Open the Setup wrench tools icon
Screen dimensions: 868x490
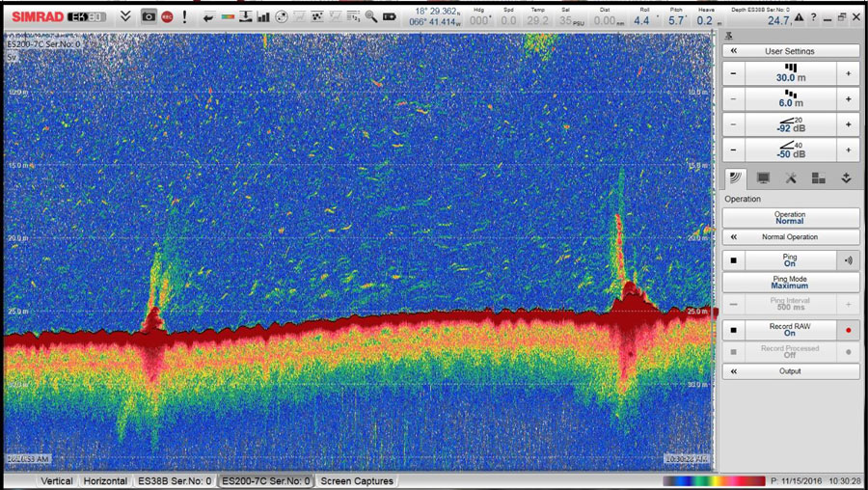click(790, 177)
